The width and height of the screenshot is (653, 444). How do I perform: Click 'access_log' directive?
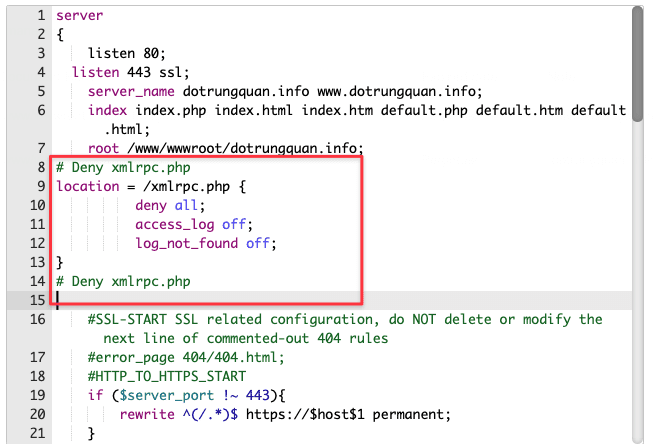pyautogui.click(x=174, y=224)
